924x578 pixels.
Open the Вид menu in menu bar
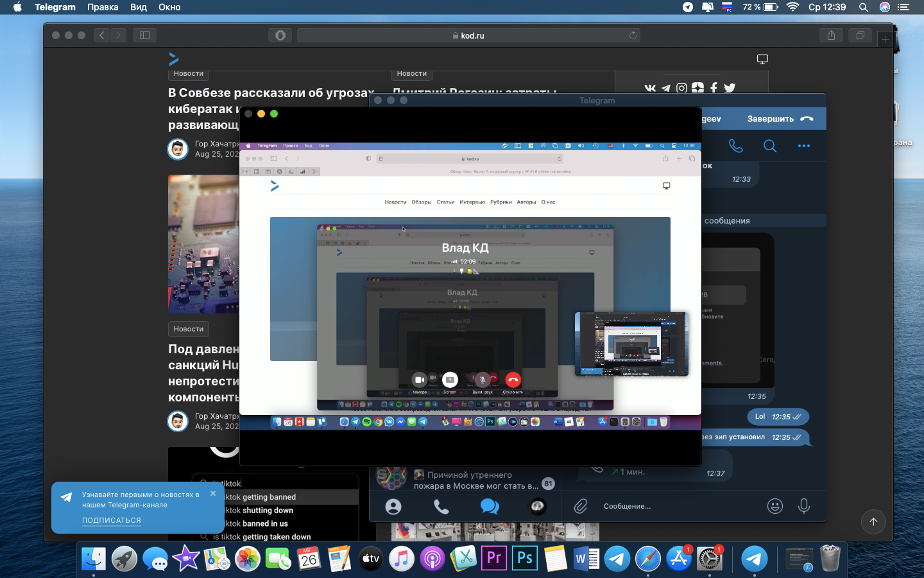139,7
